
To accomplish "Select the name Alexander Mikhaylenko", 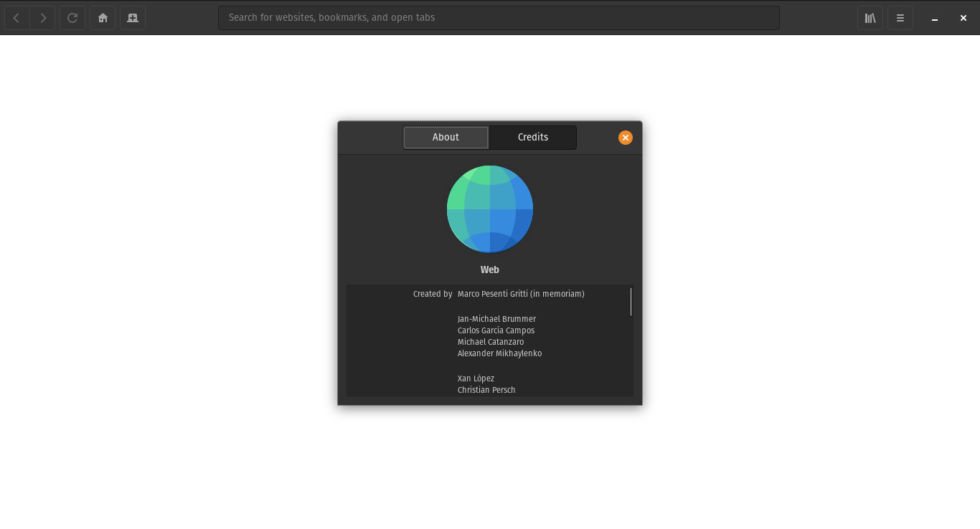I will coord(499,353).
